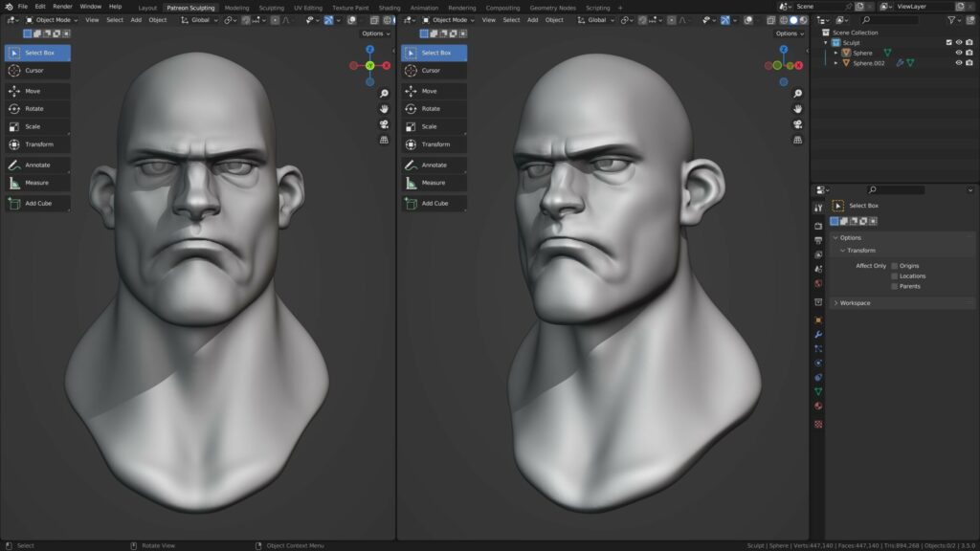980x551 pixels.
Task: Click the snapping magnet icon in the header
Action: tap(245, 20)
